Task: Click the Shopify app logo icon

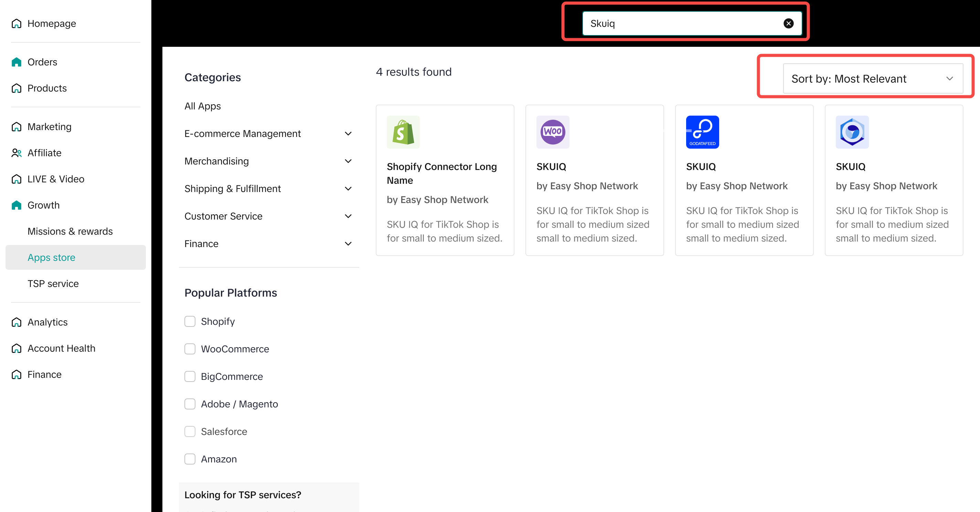Action: coord(403,132)
